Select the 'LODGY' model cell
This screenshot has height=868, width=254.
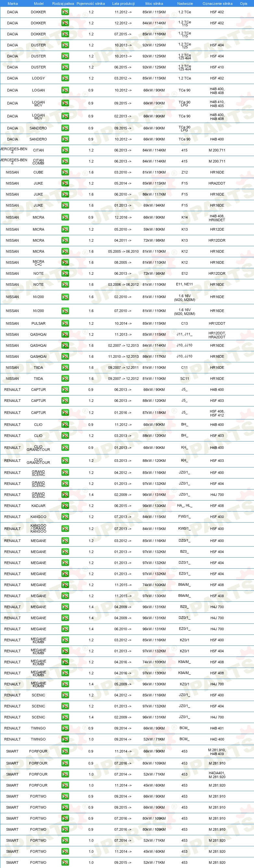[38, 78]
